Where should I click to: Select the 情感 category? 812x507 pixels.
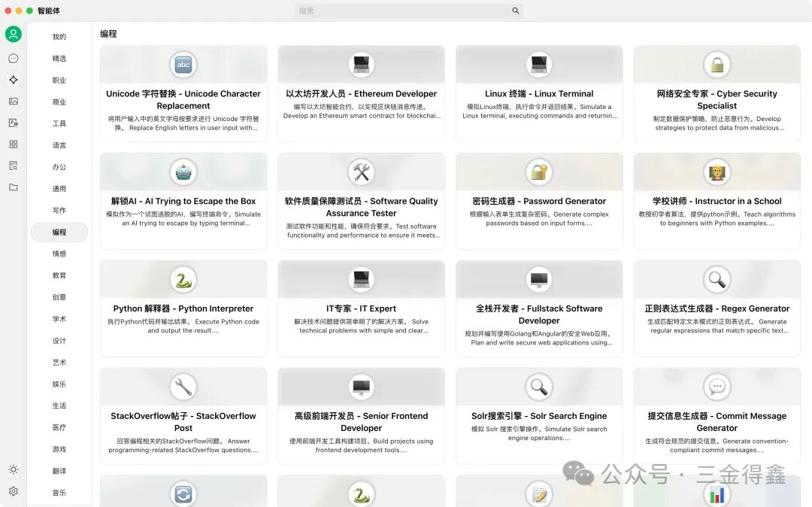pyautogui.click(x=59, y=254)
